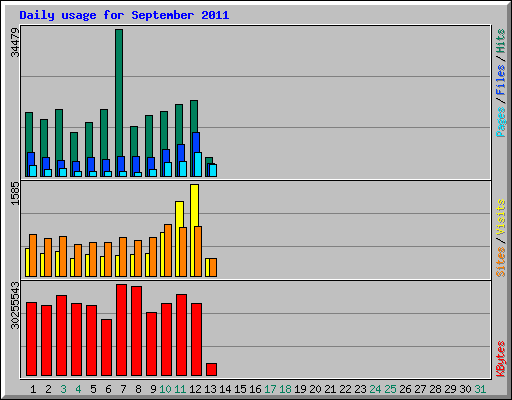Click day label 16 on x-axis
Image resolution: width=512 pixels, height=400 pixels.
click(x=255, y=389)
